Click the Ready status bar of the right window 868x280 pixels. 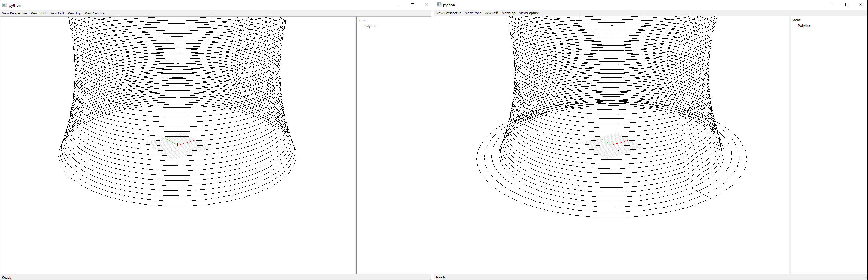[441, 277]
